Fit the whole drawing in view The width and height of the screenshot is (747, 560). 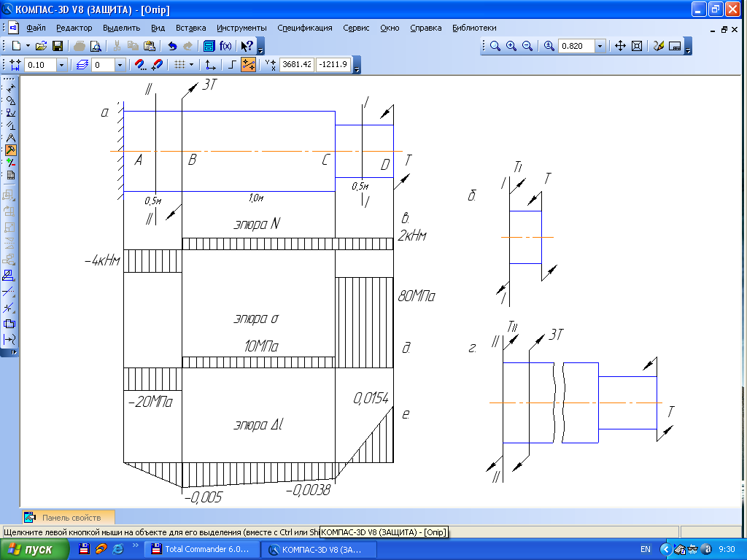point(637,46)
